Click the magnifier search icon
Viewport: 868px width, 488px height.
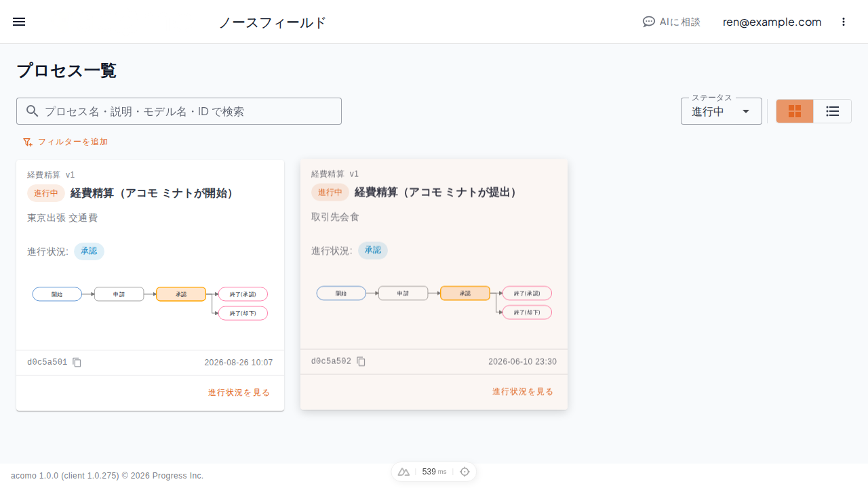tap(32, 111)
